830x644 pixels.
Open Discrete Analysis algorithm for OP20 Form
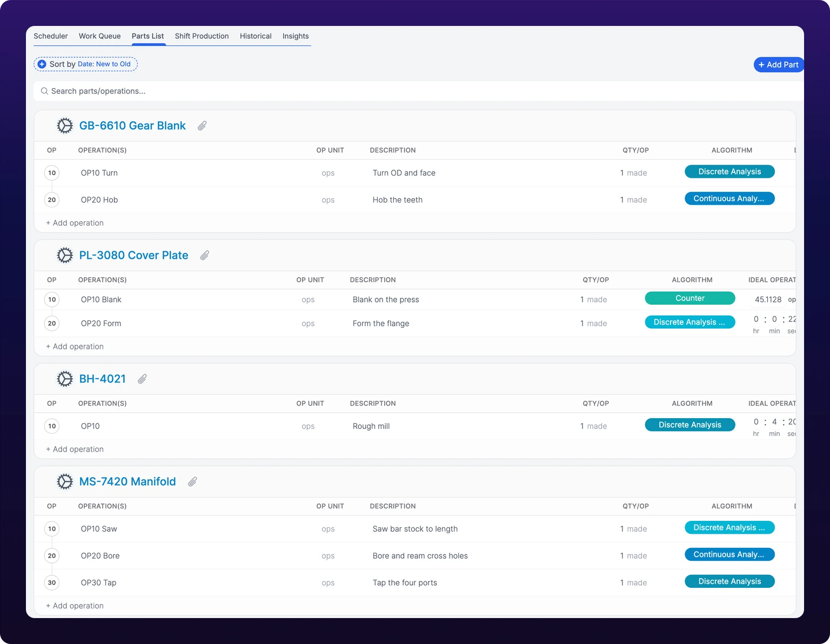click(690, 322)
